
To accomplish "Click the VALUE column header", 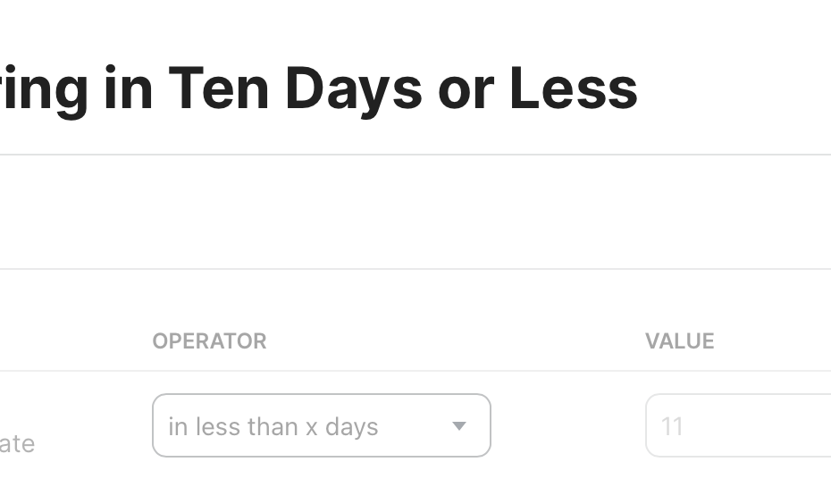I will click(x=680, y=340).
